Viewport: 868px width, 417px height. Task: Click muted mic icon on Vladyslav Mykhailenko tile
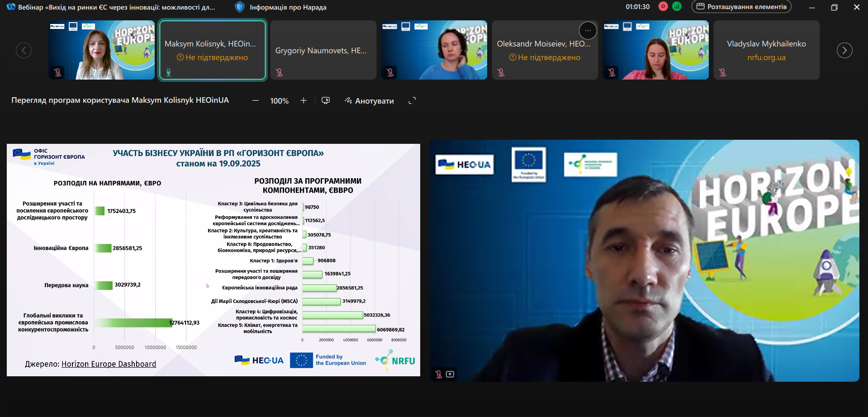pos(722,72)
